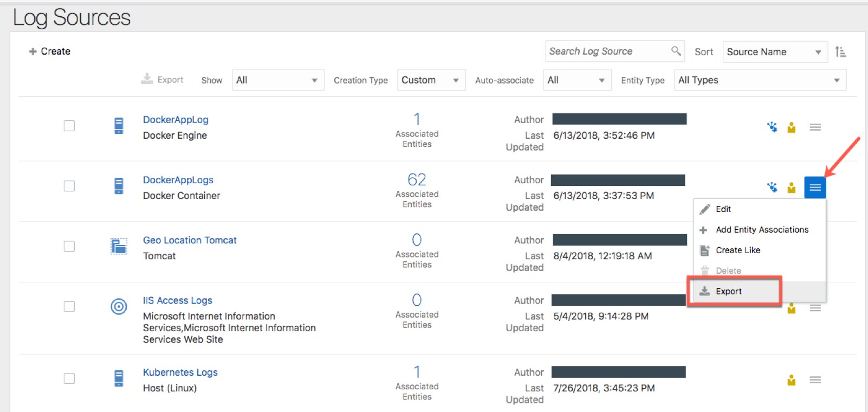Viewport: 868px width, 412px height.
Task: Click the yellow entity icon in DockerAppLog row
Action: [792, 127]
